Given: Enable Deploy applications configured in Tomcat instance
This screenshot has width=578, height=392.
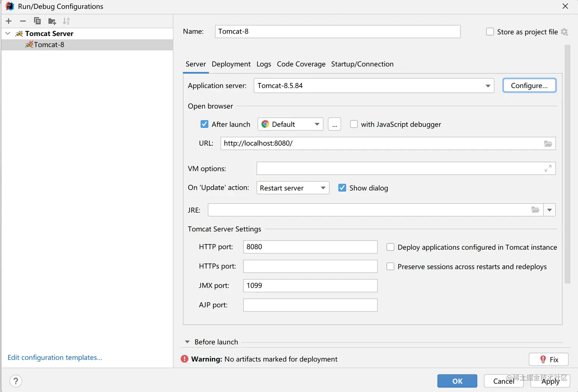Looking at the screenshot, I should (390, 247).
